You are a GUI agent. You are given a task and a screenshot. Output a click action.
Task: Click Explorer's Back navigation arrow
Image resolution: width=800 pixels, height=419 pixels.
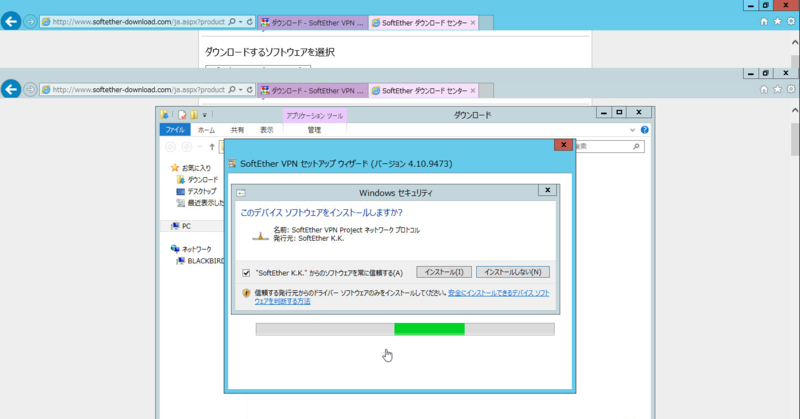coord(170,147)
